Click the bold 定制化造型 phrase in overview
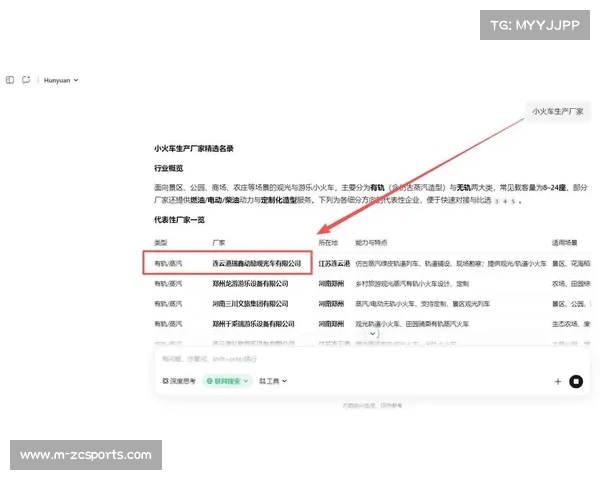This screenshot has height=480, width=600. (x=279, y=200)
